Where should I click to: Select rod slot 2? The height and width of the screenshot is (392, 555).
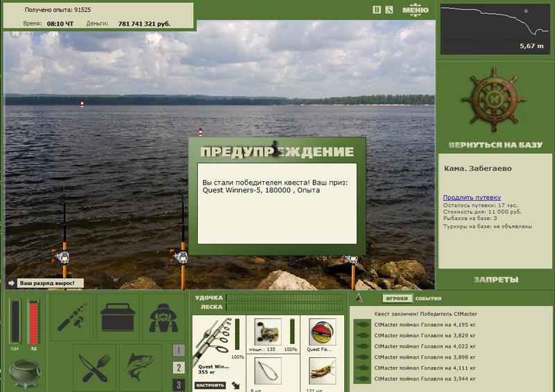(178, 368)
